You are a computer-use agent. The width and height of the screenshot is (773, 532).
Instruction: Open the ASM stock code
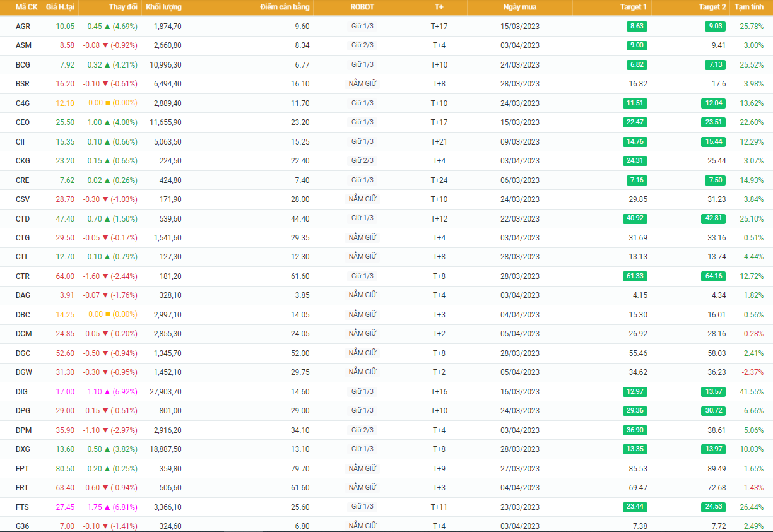pyautogui.click(x=23, y=45)
